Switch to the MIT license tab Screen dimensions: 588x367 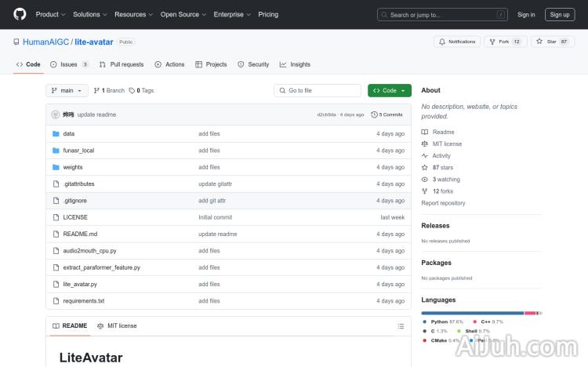click(118, 325)
